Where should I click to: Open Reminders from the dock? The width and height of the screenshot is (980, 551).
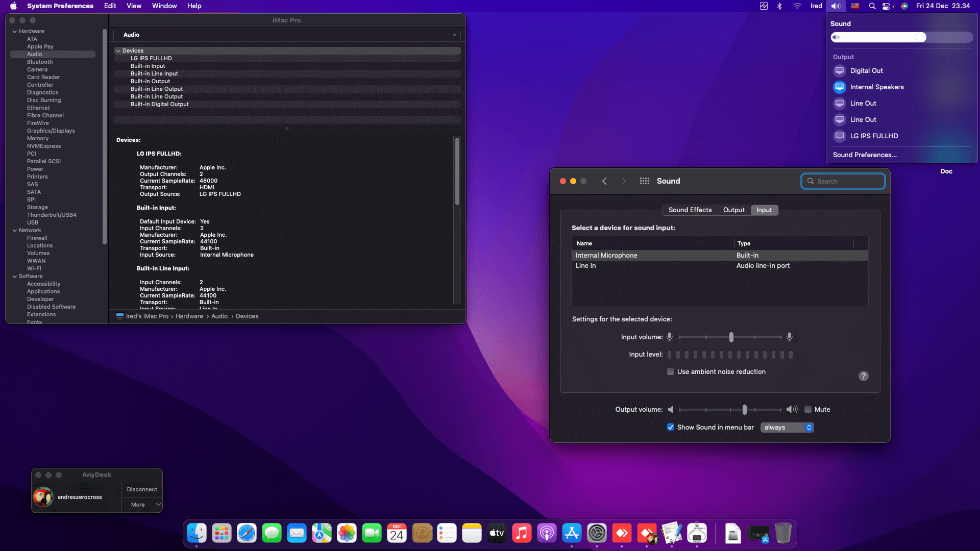(447, 534)
